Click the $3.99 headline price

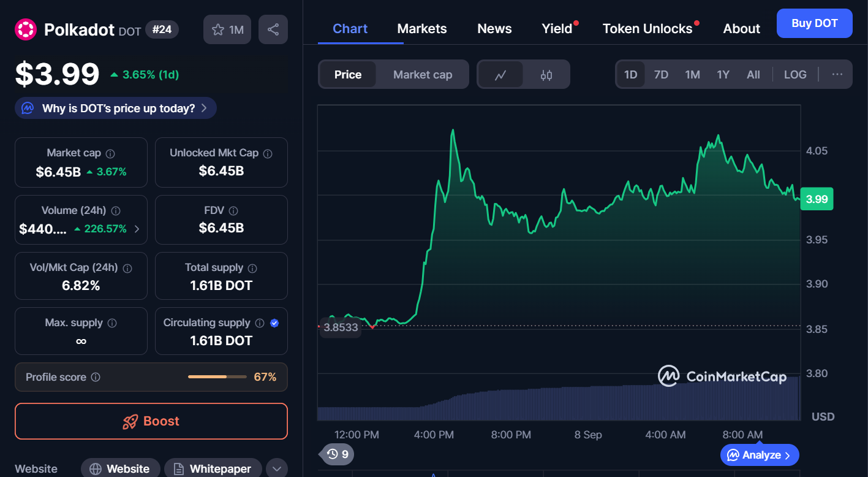pyautogui.click(x=57, y=74)
